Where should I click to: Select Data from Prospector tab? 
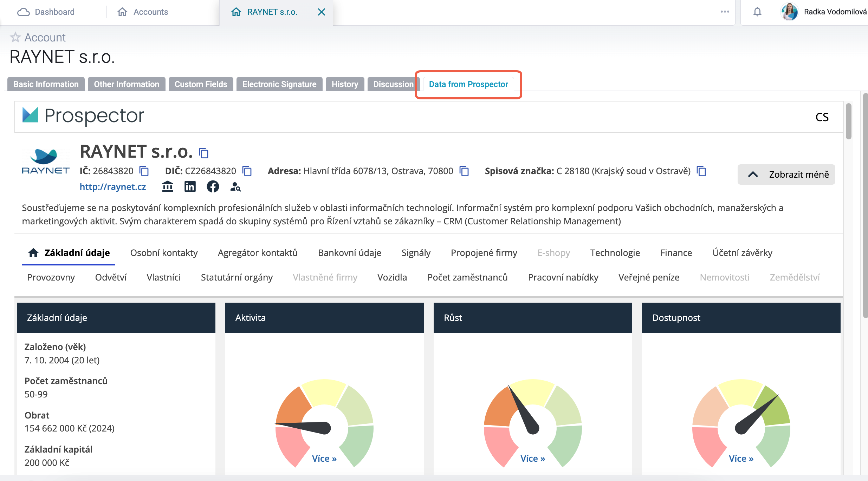[468, 84]
